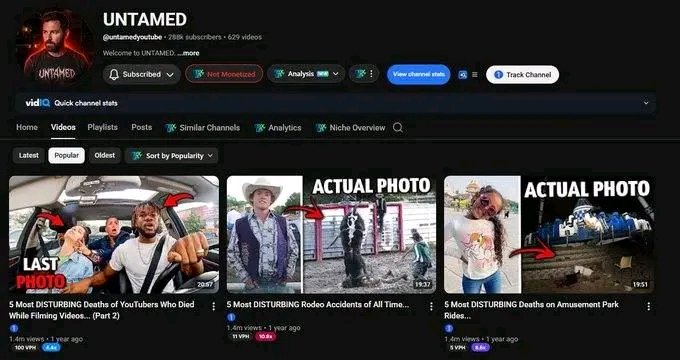Click title 5 Most DISTURBING Deaths on Amusement Park
The height and width of the screenshot is (360, 680).
click(x=531, y=310)
